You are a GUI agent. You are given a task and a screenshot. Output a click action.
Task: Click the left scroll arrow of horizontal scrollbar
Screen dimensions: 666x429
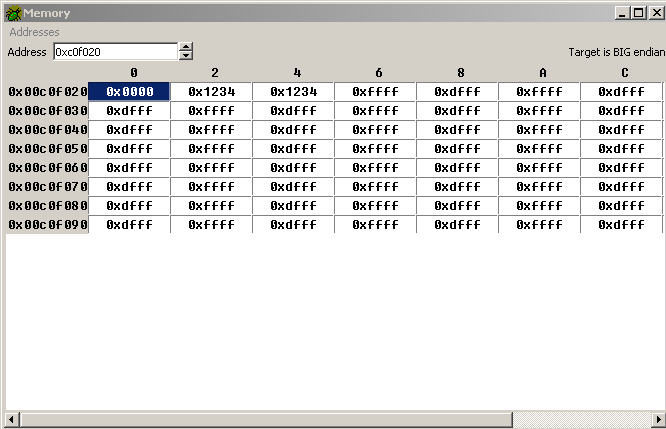(x=11, y=420)
